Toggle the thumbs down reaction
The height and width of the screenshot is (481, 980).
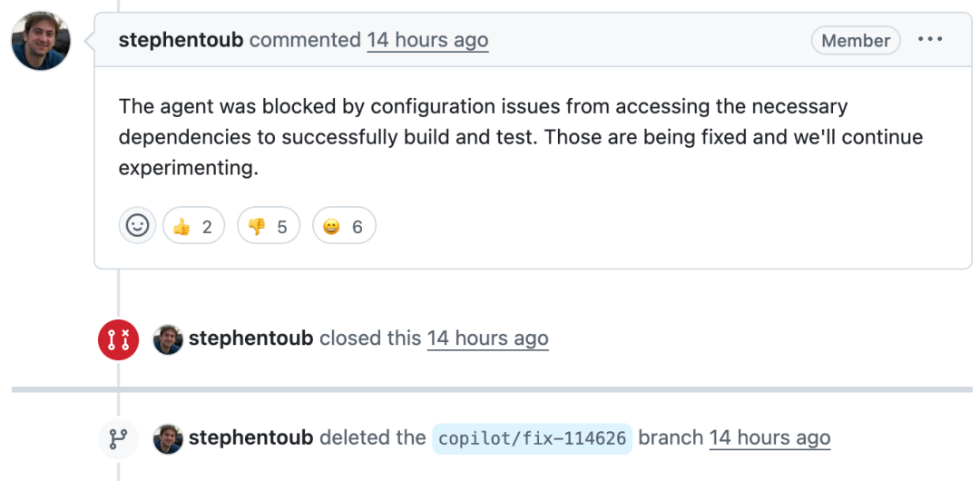pos(268,226)
